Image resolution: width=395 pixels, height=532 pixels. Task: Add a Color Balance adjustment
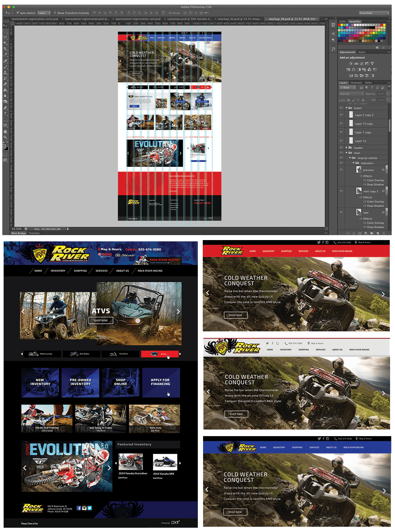[354, 70]
